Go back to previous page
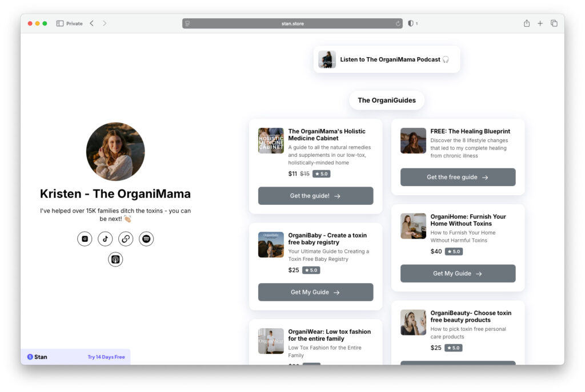Screen dimensions: 585x392 click(91, 23)
